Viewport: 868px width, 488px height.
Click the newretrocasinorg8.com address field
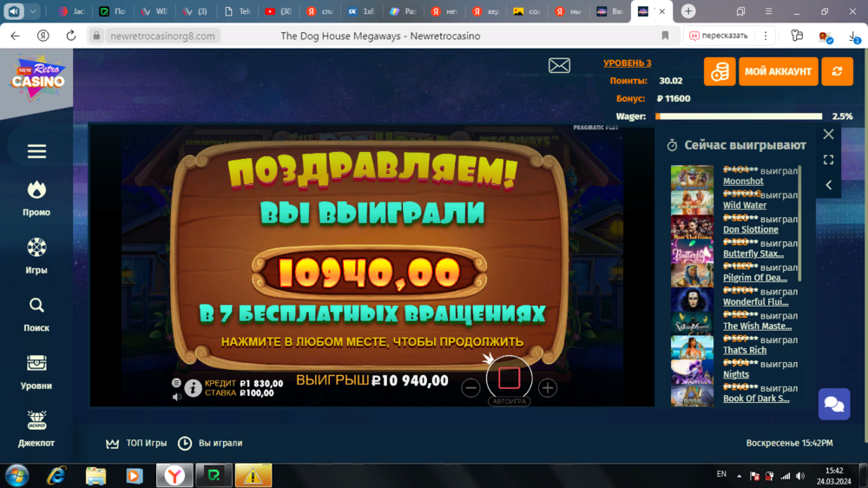pos(162,36)
